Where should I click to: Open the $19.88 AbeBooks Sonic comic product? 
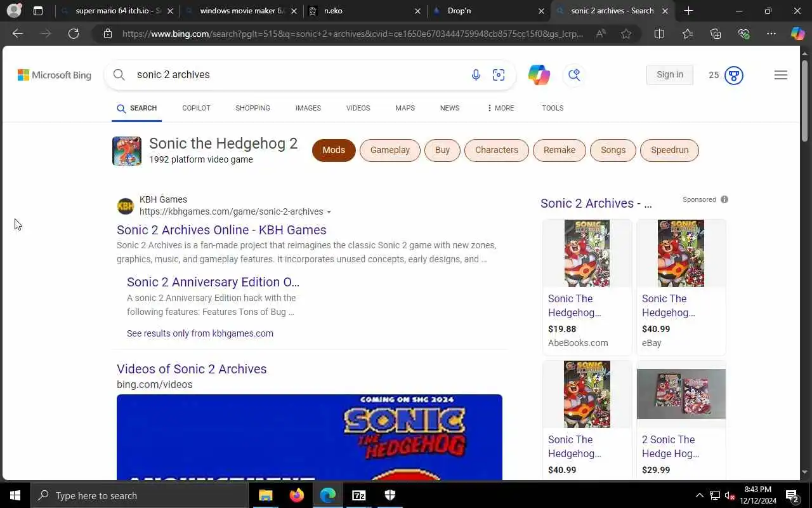click(587, 287)
